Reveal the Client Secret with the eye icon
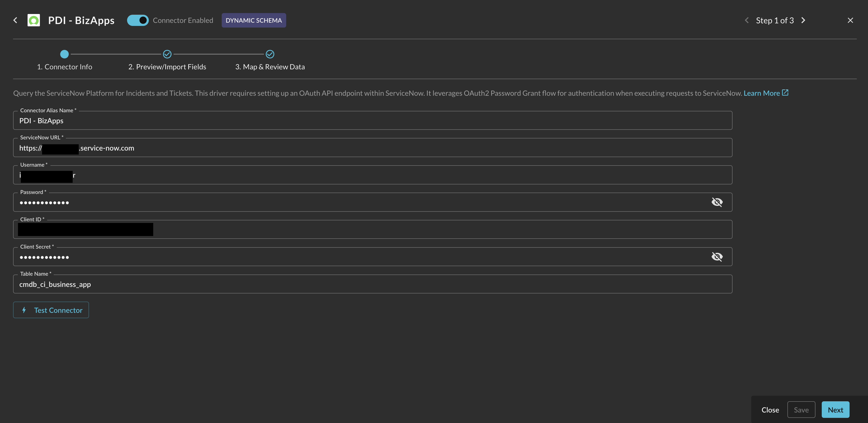Viewport: 868px width, 423px height. 717,257
